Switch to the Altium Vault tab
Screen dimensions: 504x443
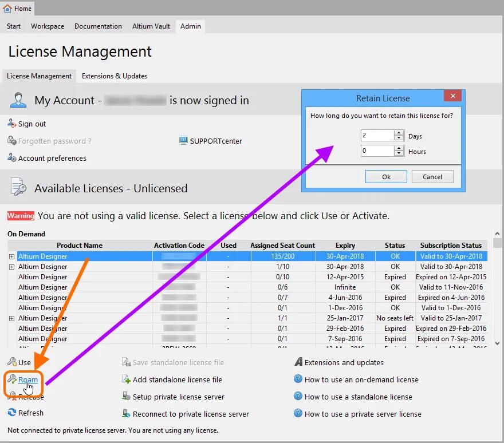coord(151,26)
